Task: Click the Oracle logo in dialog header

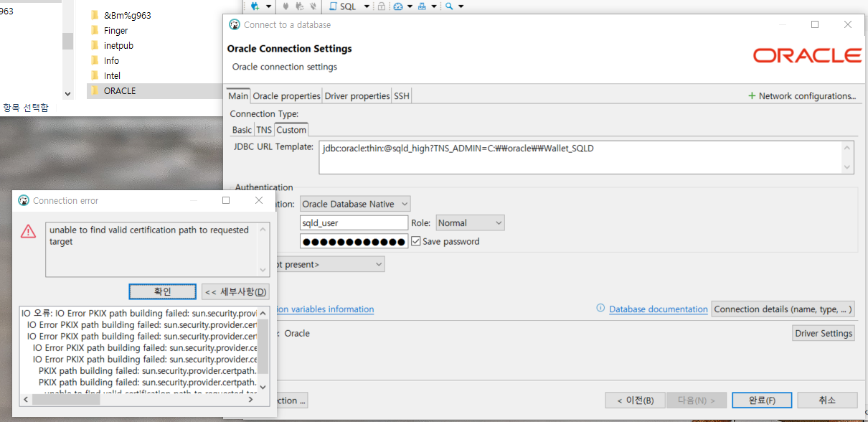Action: [807, 55]
